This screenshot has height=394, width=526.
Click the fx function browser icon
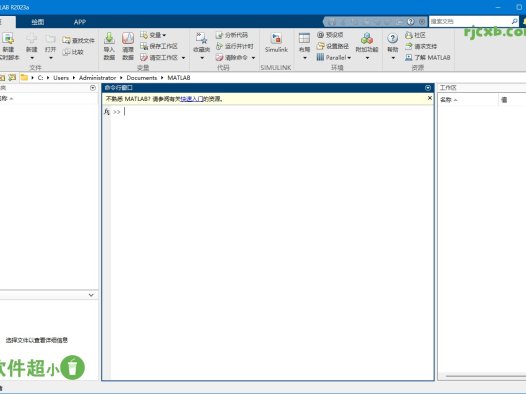pos(107,112)
